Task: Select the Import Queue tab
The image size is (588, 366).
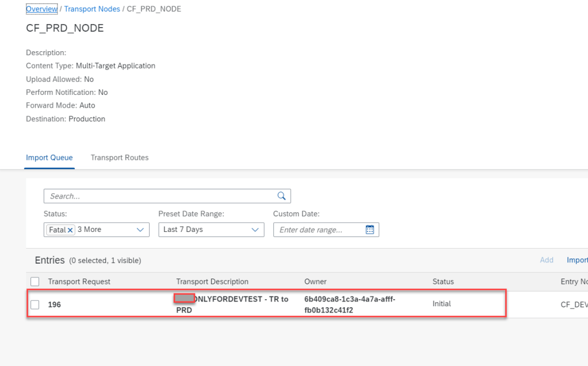Action: [x=49, y=158]
